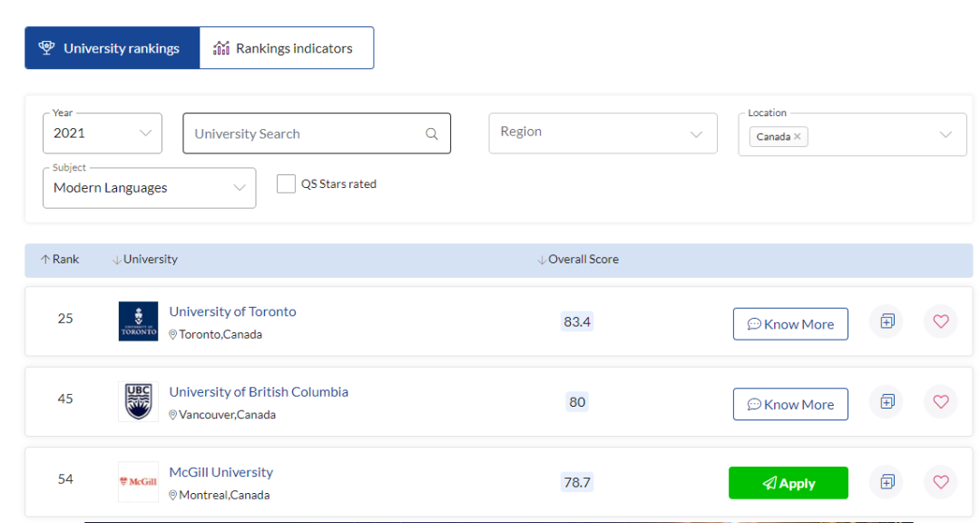The height and width of the screenshot is (523, 980).
Task: Favorite University of Toronto with heart
Action: (x=941, y=321)
